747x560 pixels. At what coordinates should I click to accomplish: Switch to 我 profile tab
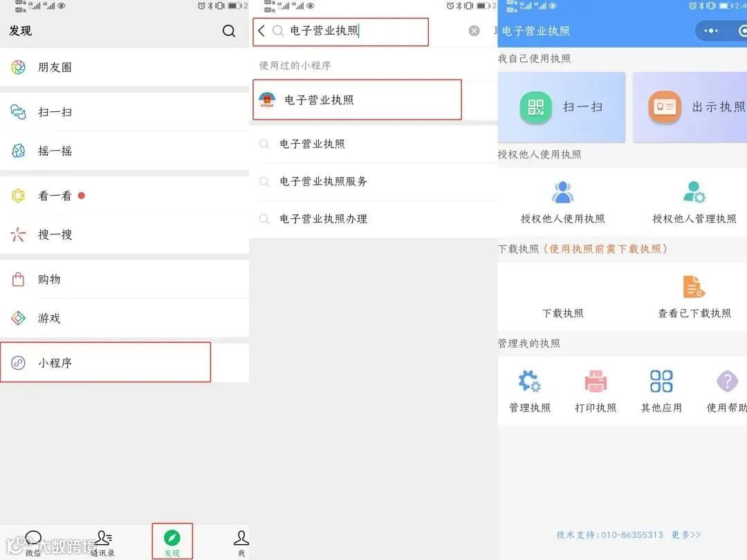pos(241,543)
